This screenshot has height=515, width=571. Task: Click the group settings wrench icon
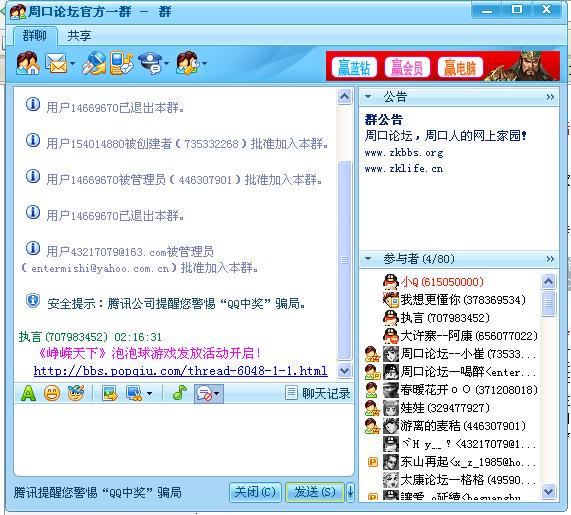(188, 63)
